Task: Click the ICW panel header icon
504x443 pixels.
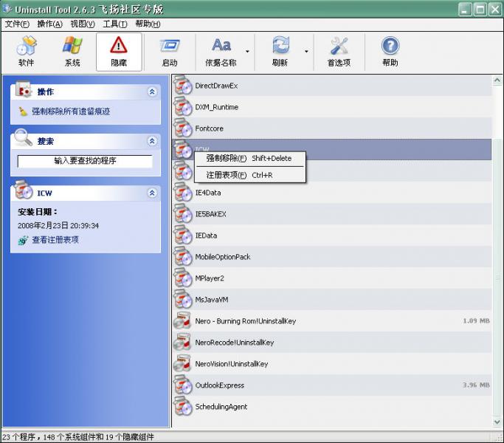Action: [x=23, y=190]
